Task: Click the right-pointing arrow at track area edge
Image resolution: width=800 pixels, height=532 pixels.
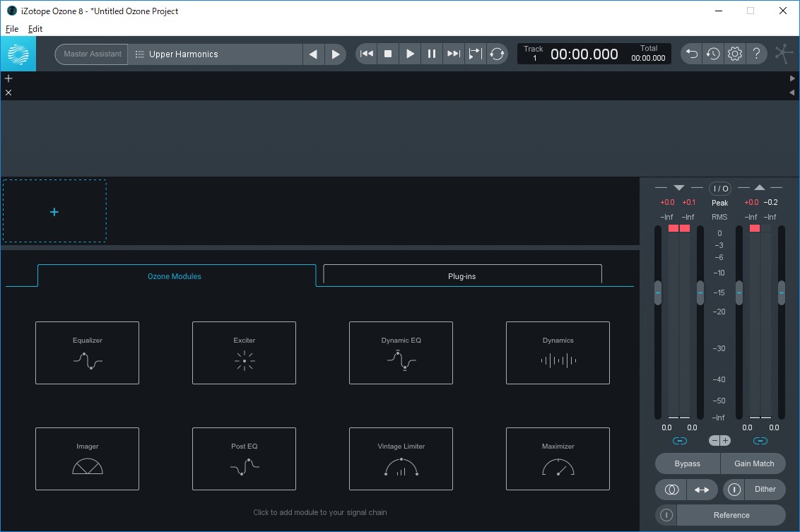Action: [x=792, y=78]
